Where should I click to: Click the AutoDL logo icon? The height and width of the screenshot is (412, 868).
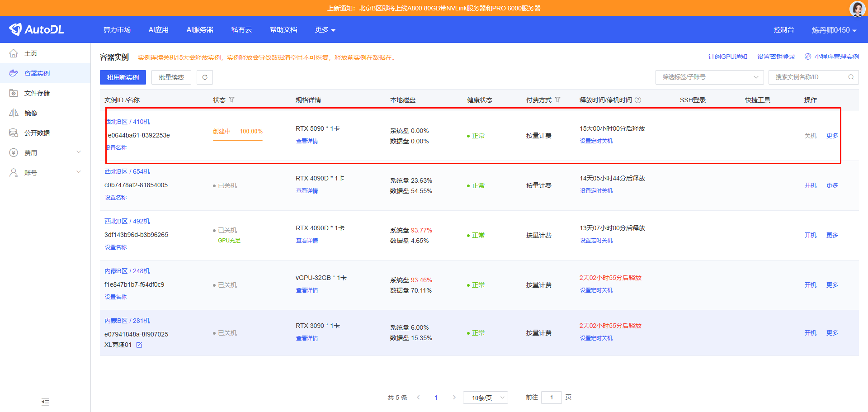click(x=15, y=29)
